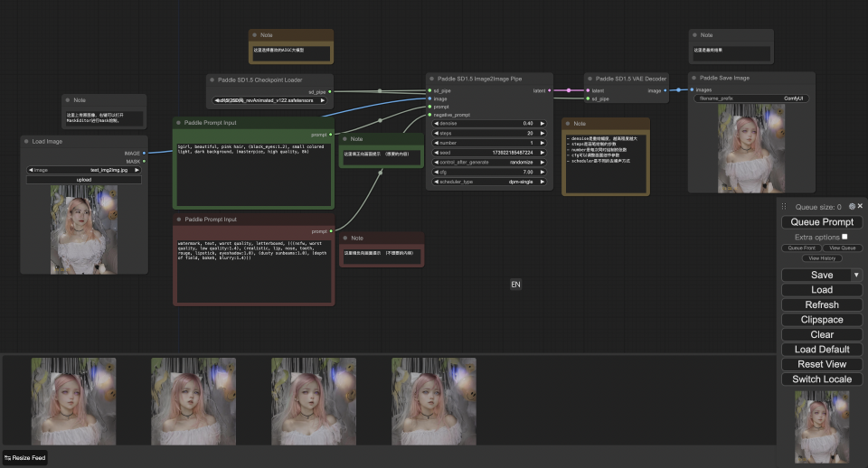This screenshot has width=868, height=468.
Task: Open the settings gear in the queue panel
Action: coord(852,206)
